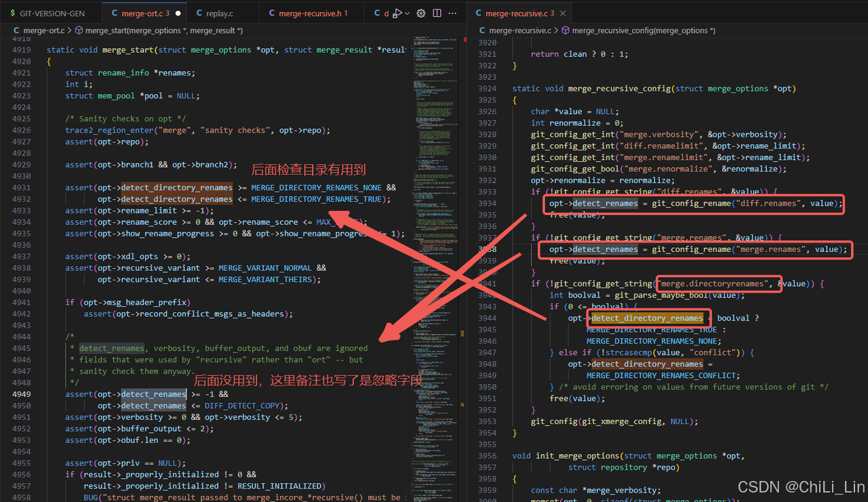Click '"merge.verbosity"' string
The width and height of the screenshot is (868, 502).
[x=658, y=134]
